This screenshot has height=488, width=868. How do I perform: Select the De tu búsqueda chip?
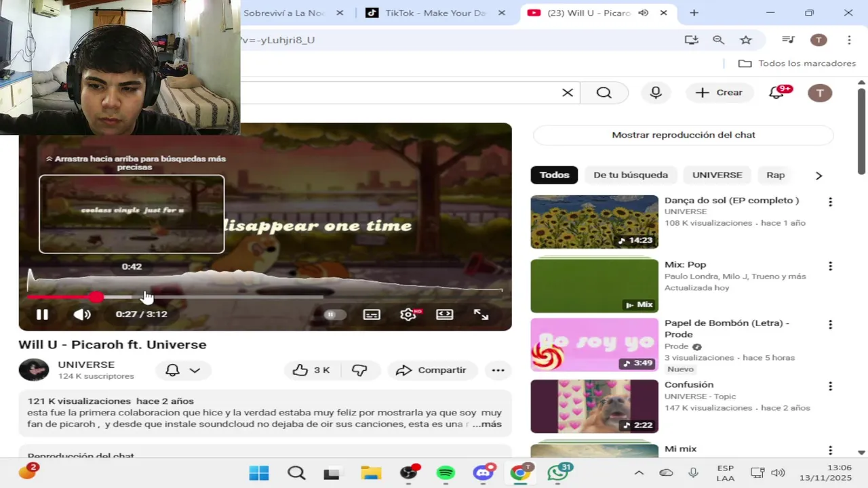point(631,175)
